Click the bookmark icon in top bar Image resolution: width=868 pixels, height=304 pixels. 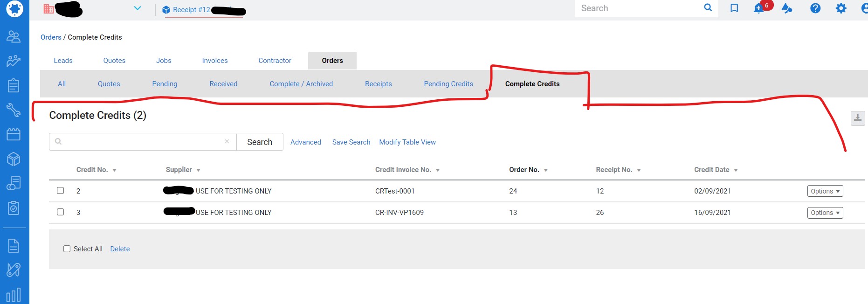click(734, 8)
